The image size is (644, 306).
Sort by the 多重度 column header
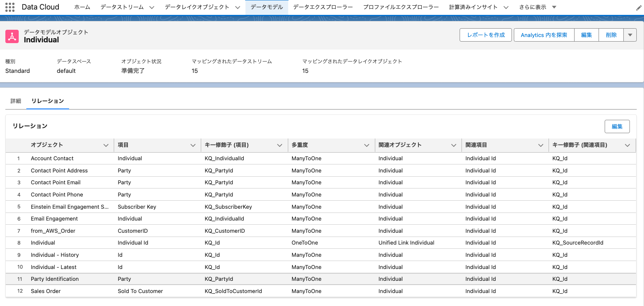[300, 145]
